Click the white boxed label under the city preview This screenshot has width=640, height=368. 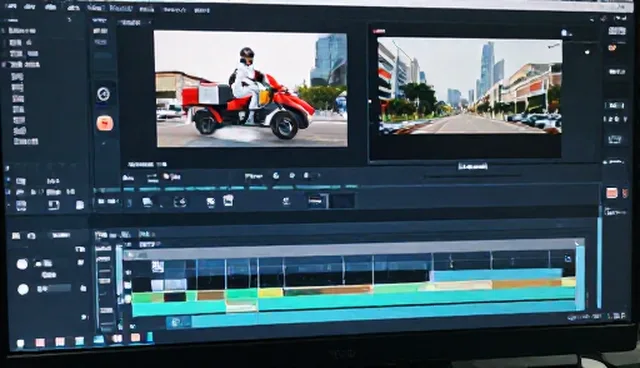pos(473,166)
